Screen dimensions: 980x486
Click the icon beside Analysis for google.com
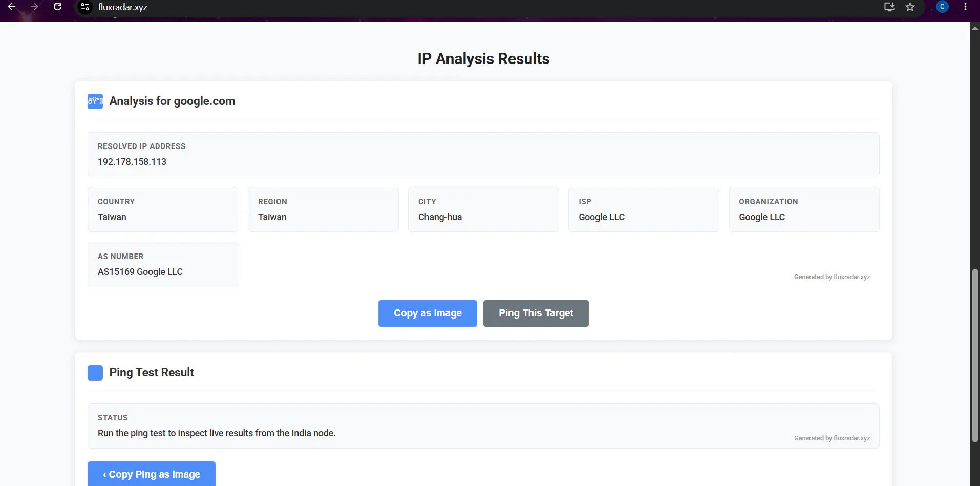pyautogui.click(x=95, y=101)
